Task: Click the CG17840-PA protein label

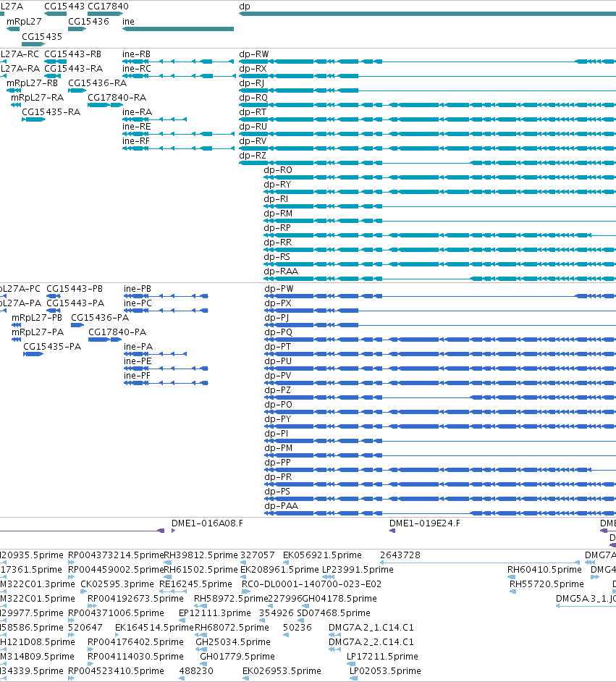Action: click(x=117, y=332)
